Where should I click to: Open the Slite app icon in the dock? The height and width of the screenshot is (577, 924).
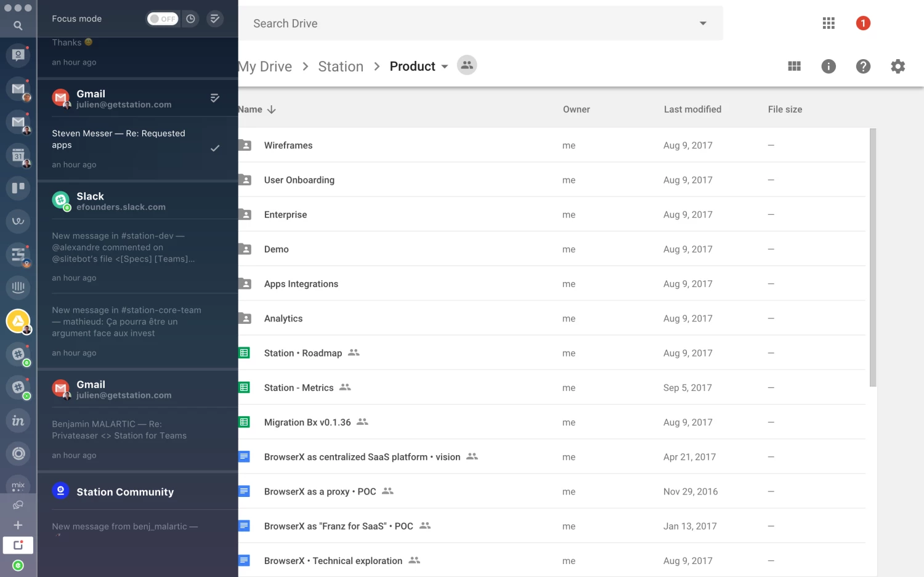click(x=18, y=254)
